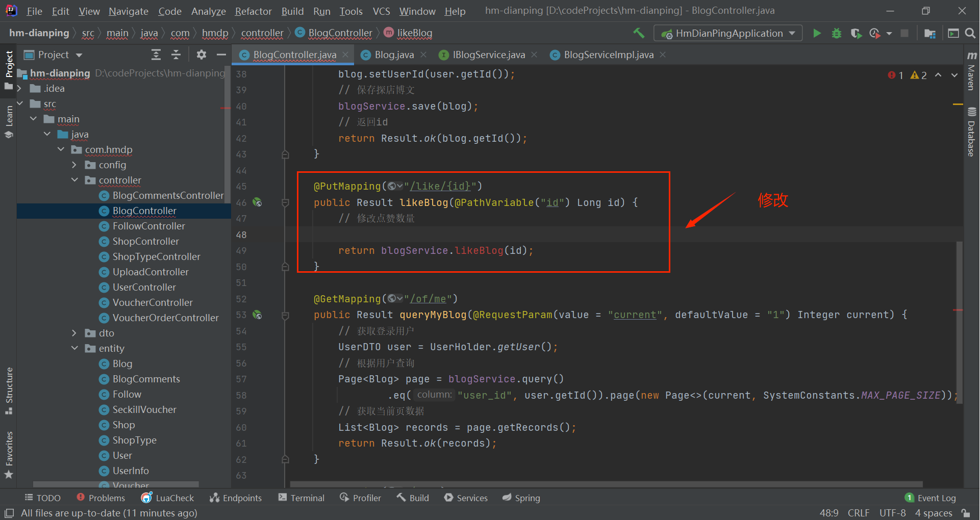The width and height of the screenshot is (980, 520).
Task: Click the controller breadcrumb in navigation bar
Action: click(x=262, y=33)
